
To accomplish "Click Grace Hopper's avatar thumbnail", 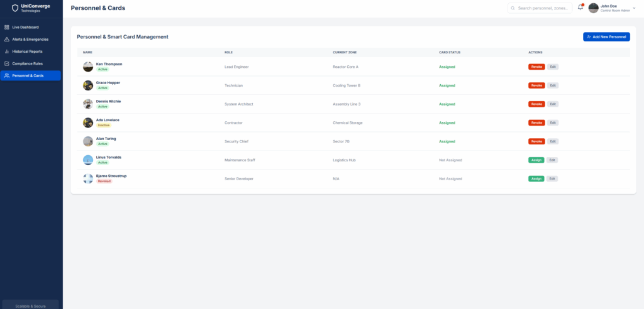I will click(x=88, y=85).
